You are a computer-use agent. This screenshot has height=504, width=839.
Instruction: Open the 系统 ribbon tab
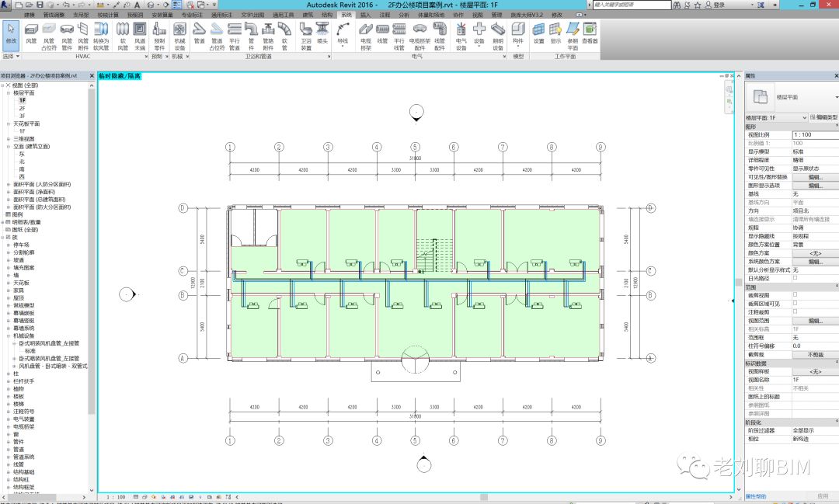click(x=346, y=15)
